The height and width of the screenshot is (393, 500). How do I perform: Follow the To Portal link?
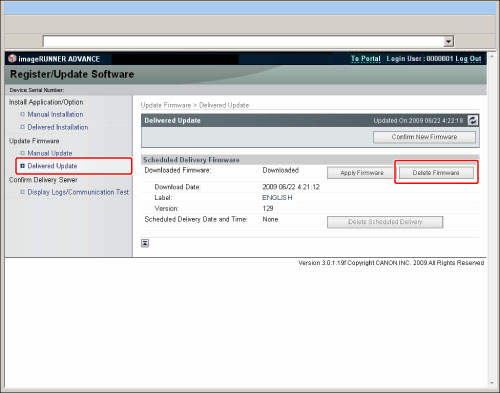(366, 59)
